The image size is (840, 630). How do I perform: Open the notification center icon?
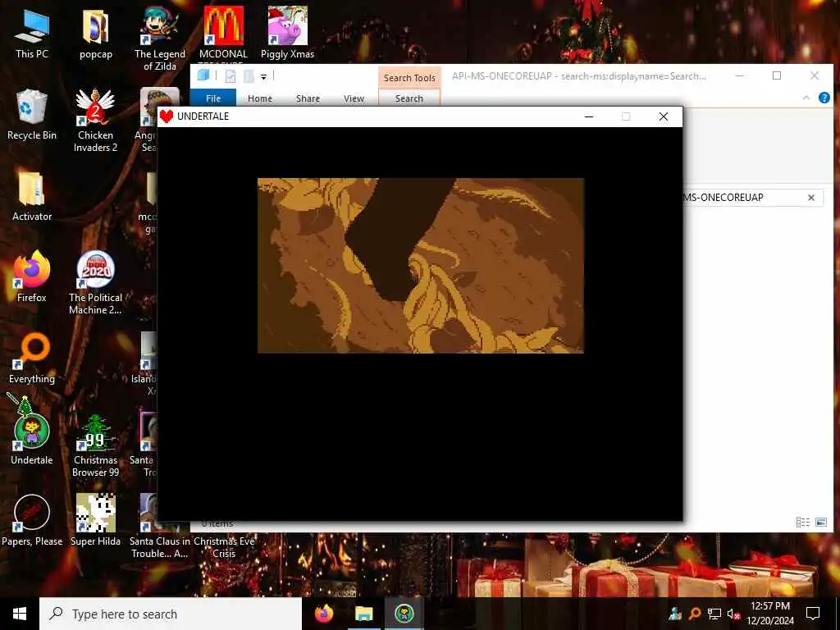point(813,614)
